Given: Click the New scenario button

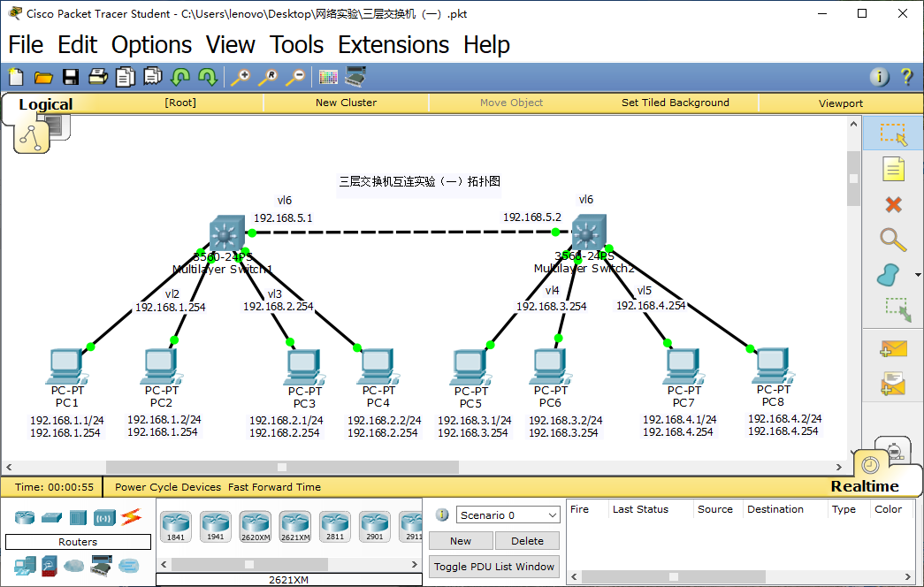Looking at the screenshot, I should tap(461, 541).
